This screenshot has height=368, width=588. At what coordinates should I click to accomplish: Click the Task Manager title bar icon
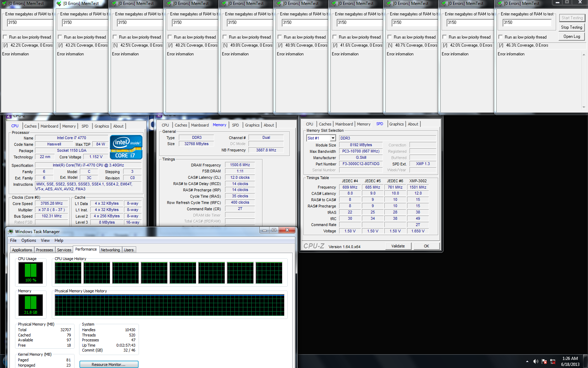click(x=10, y=232)
